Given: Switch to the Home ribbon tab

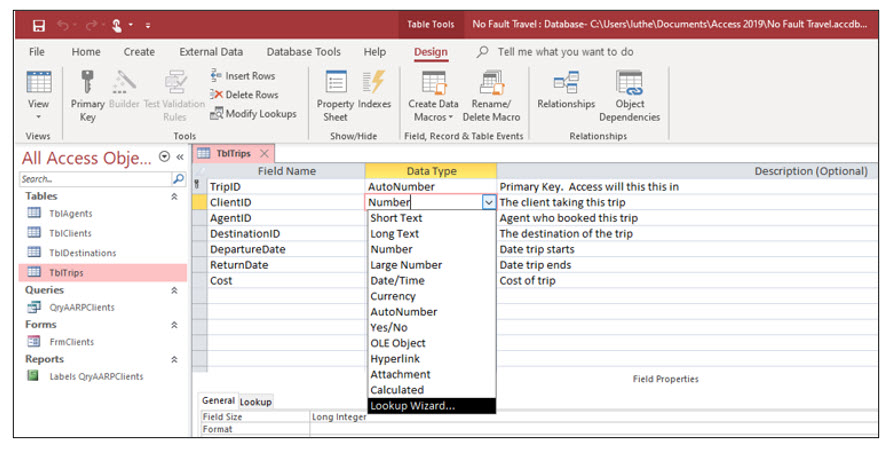Looking at the screenshot, I should [86, 52].
